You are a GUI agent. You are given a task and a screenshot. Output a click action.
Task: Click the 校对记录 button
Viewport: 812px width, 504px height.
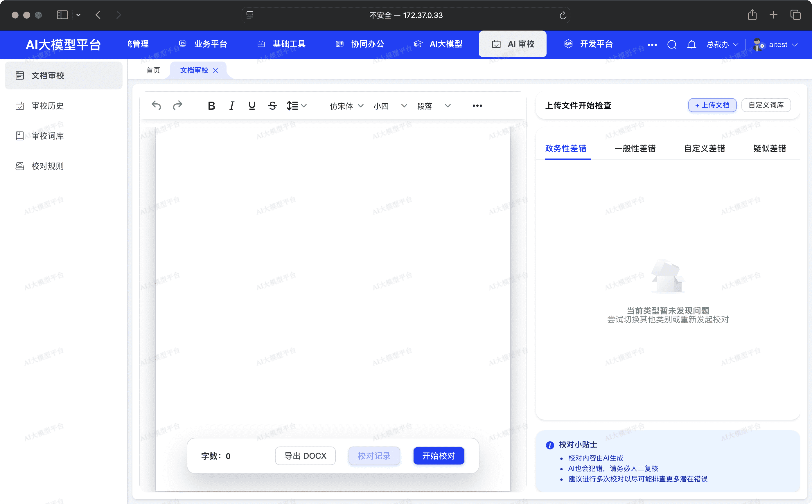pos(374,456)
